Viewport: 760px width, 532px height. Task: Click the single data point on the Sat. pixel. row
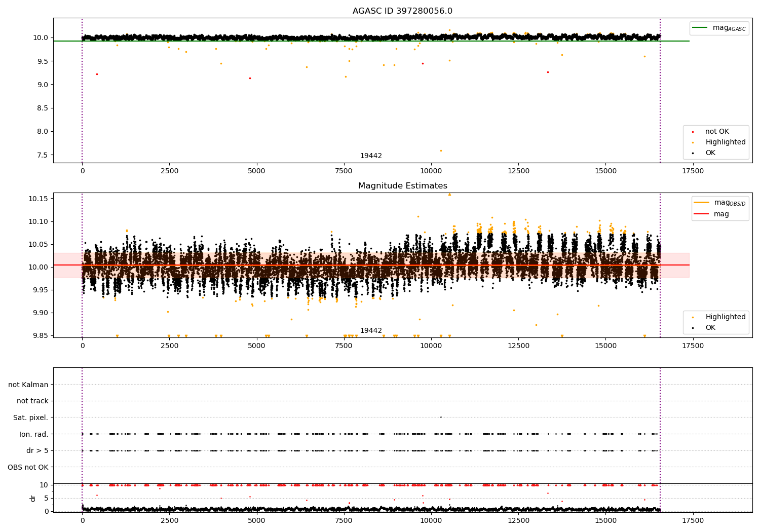(441, 417)
